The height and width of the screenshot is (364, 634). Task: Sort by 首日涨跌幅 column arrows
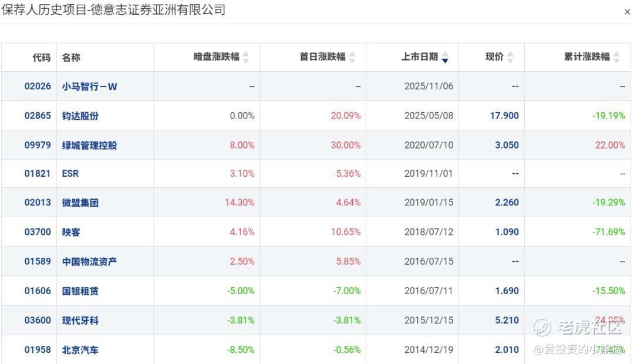(352, 58)
